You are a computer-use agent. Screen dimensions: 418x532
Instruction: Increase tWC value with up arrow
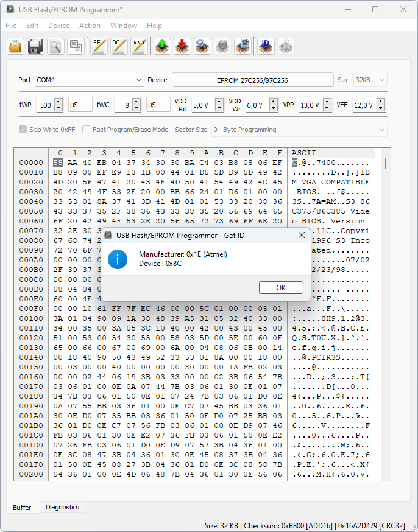pyautogui.click(x=136, y=102)
